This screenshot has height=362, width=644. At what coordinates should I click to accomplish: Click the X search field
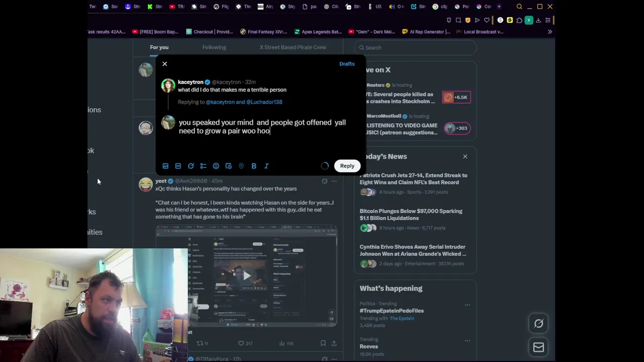415,48
